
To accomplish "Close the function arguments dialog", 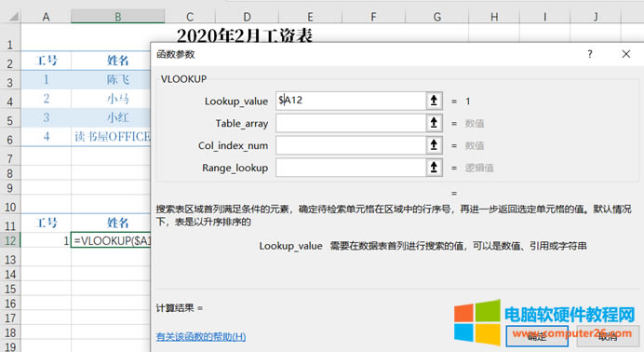I will [626, 54].
